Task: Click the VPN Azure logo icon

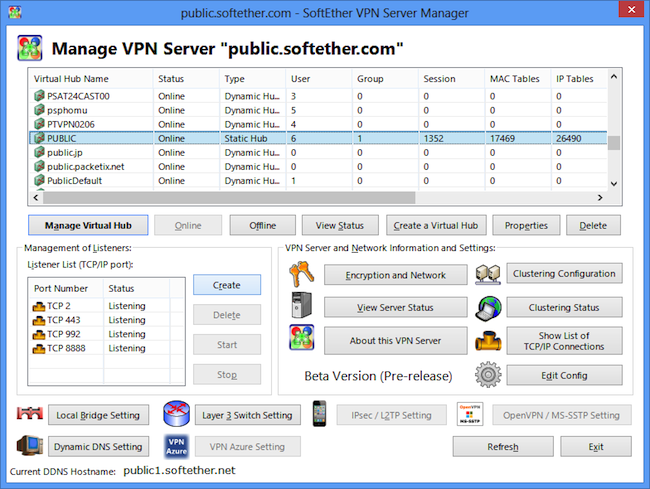Action: 177,446
